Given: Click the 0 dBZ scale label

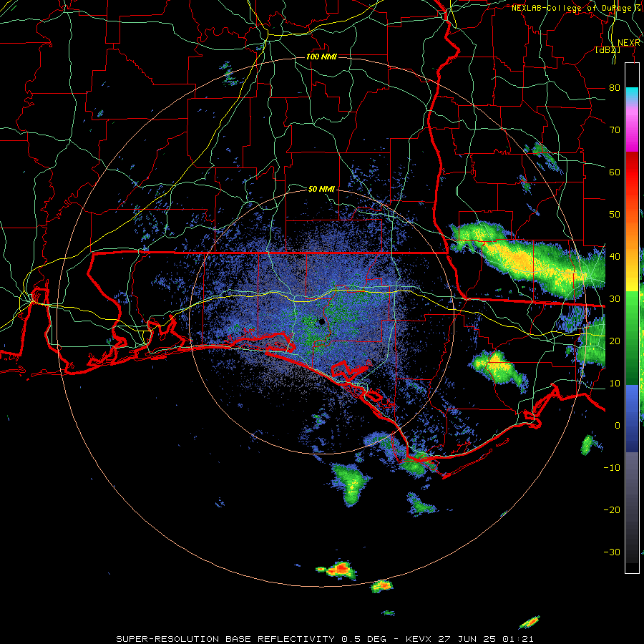Looking at the screenshot, I should 618,426.
